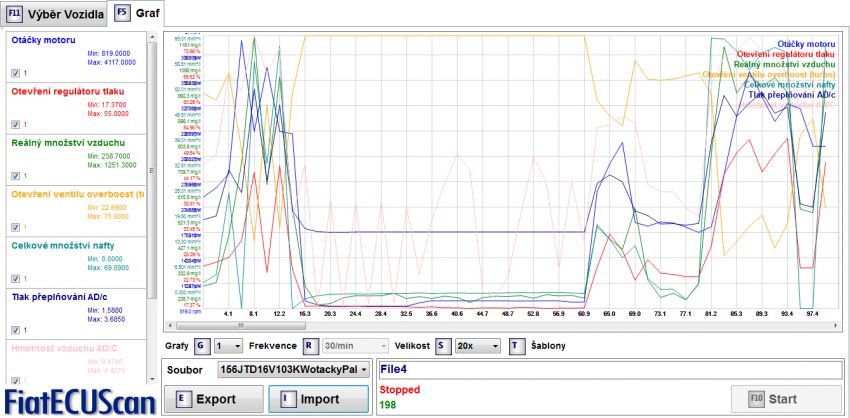This screenshot has width=850, height=418.
Task: Toggle the Otáčky motoru checkbox
Action: coord(15,73)
